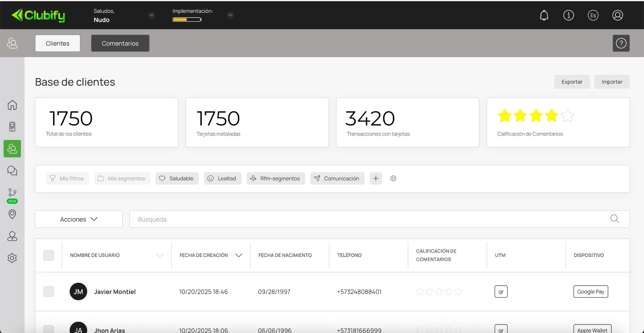The height and width of the screenshot is (333, 644).
Task: Open the Total de los clientes card
Action: [x=107, y=122]
